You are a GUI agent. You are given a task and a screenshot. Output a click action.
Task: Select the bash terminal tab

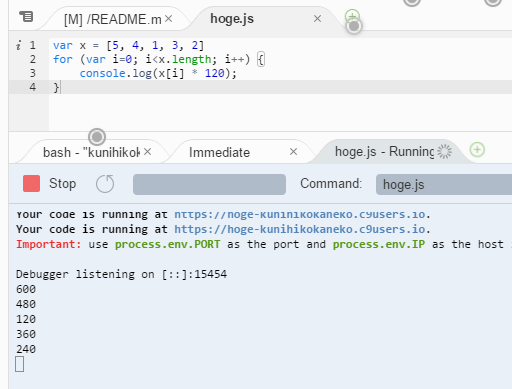click(91, 152)
